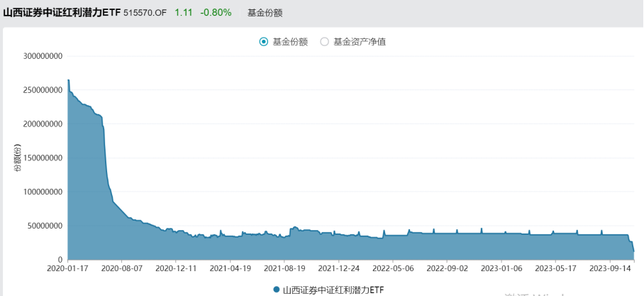Click the -0.80% change figure

(x=215, y=13)
